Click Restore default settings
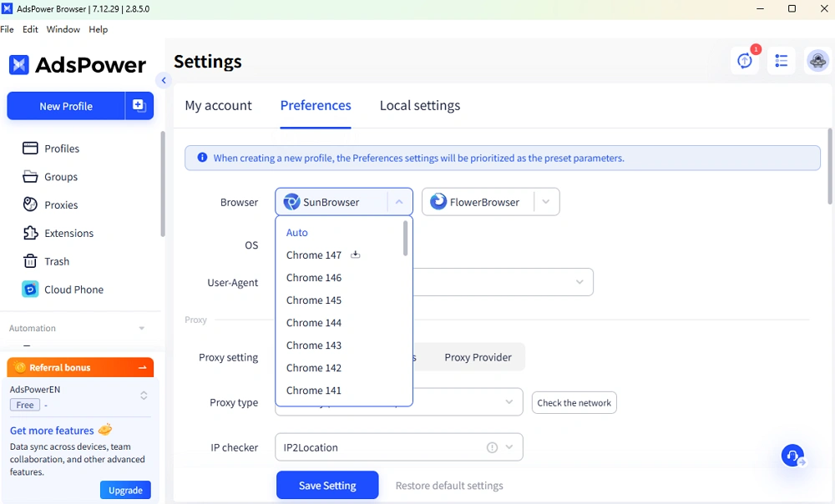This screenshot has width=835, height=504. [449, 486]
